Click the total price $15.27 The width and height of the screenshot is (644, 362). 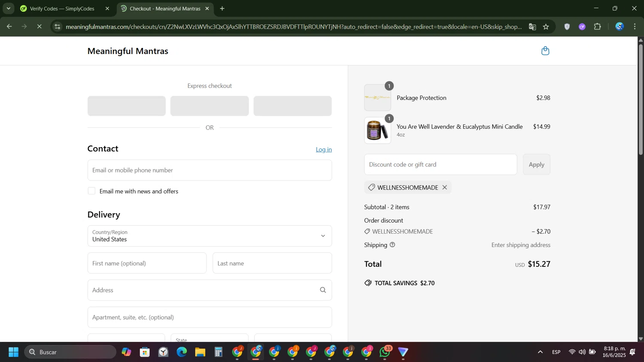[x=539, y=264]
